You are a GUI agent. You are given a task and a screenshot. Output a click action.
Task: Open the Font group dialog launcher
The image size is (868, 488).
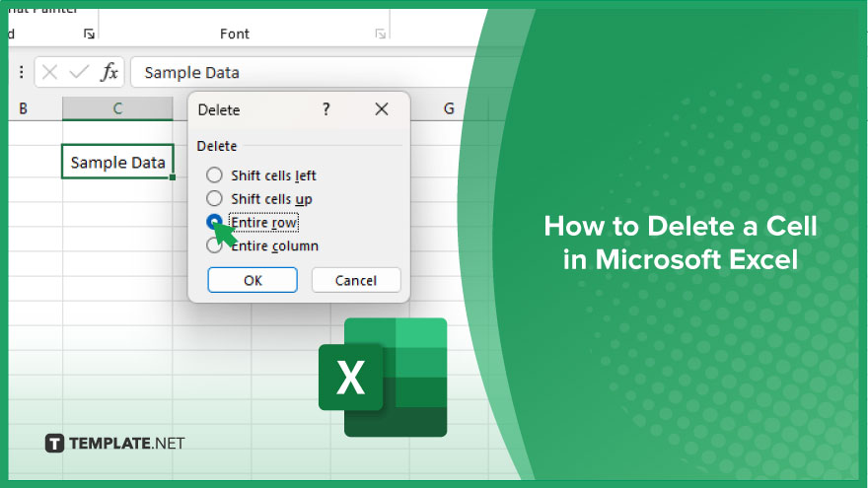click(x=381, y=35)
